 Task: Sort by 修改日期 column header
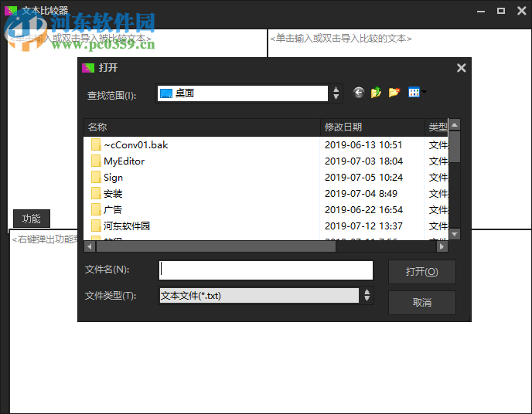tap(373, 127)
